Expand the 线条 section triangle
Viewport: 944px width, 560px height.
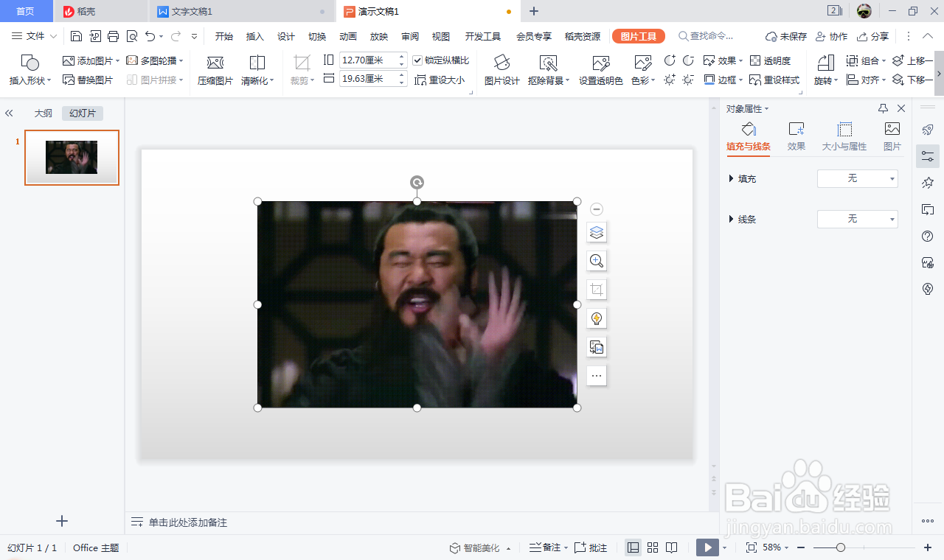pyautogui.click(x=731, y=219)
